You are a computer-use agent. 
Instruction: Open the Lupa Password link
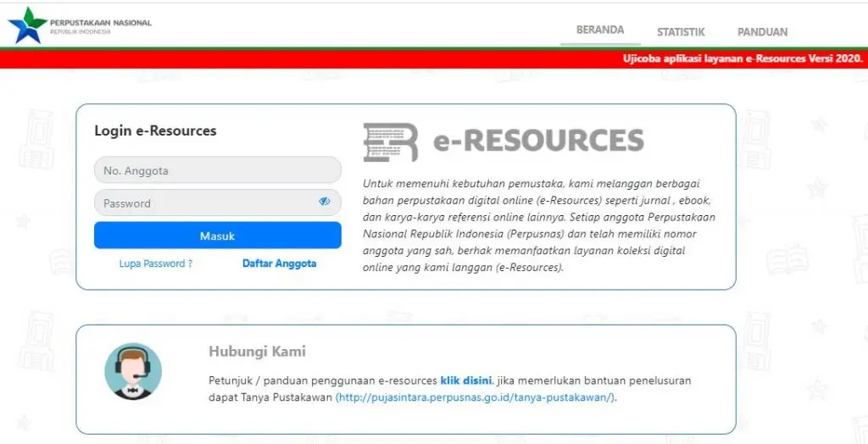pyautogui.click(x=156, y=264)
